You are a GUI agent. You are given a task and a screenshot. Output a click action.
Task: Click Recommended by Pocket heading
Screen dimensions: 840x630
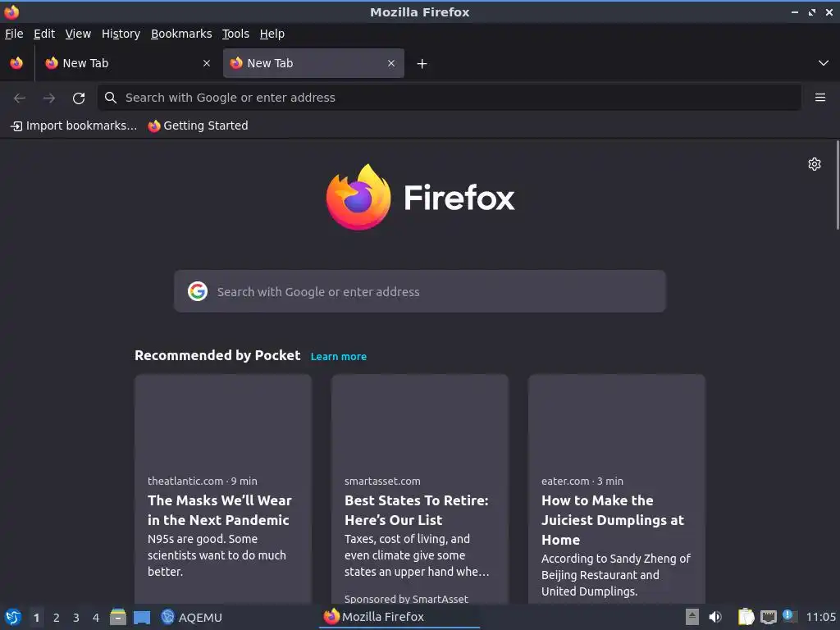tap(217, 356)
